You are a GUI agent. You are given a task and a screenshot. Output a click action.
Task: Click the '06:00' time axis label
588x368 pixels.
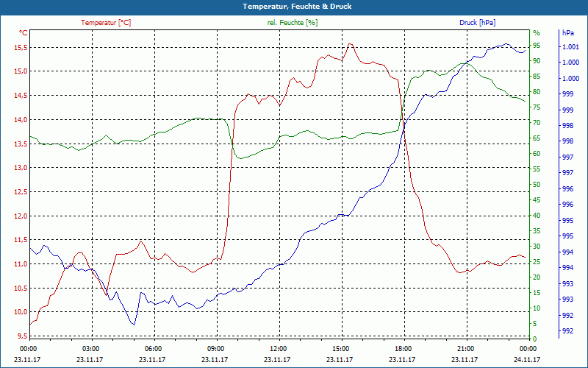153,348
